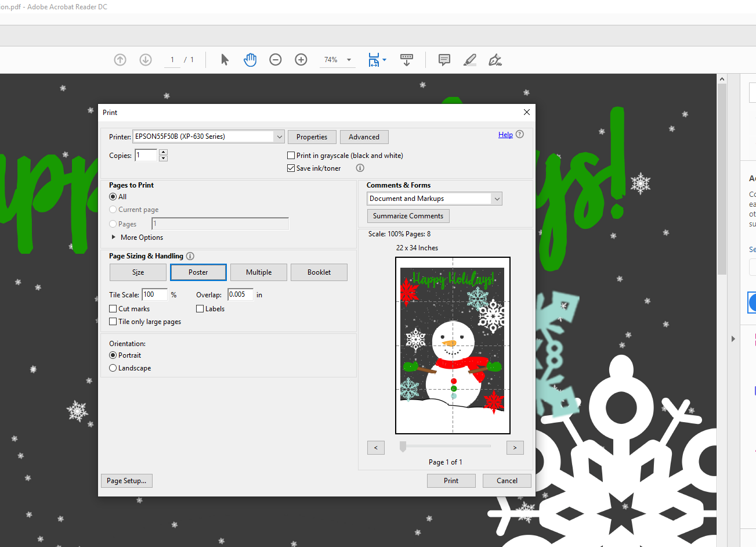Open the Comments & Forms dropdown
The width and height of the screenshot is (756, 547).
497,199
